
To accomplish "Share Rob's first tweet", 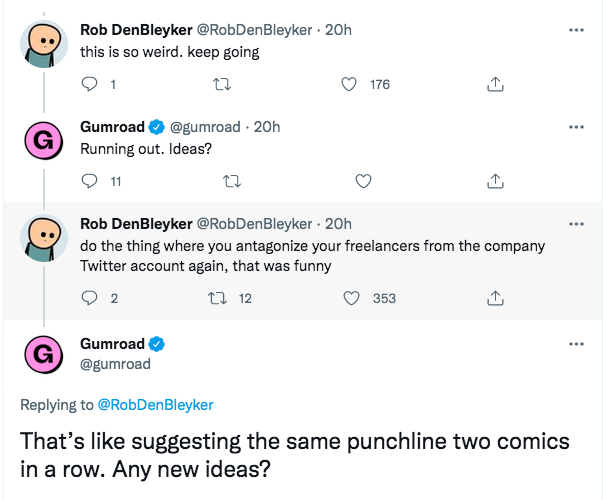I will (x=494, y=85).
